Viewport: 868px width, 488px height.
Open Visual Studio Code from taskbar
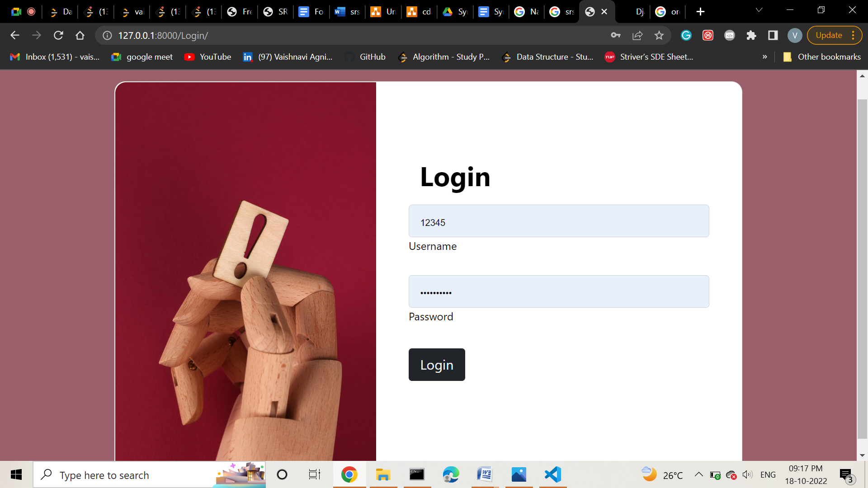tap(553, 474)
